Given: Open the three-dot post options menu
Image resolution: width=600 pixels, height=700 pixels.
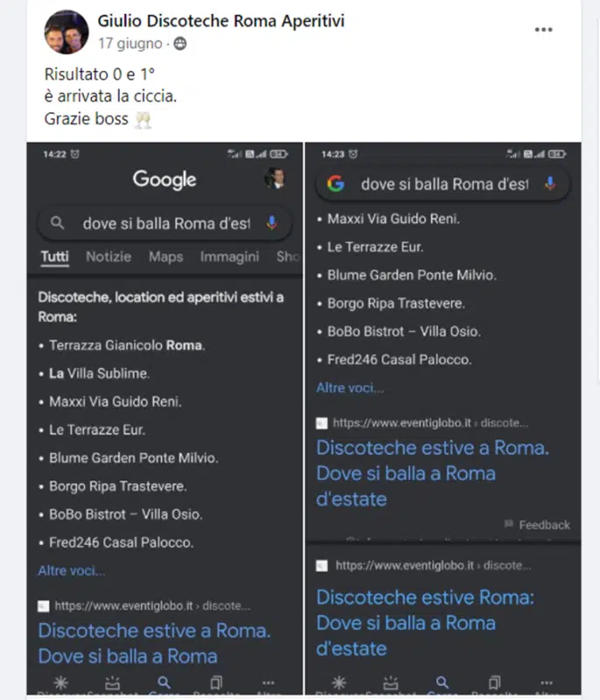Looking at the screenshot, I should tap(543, 30).
